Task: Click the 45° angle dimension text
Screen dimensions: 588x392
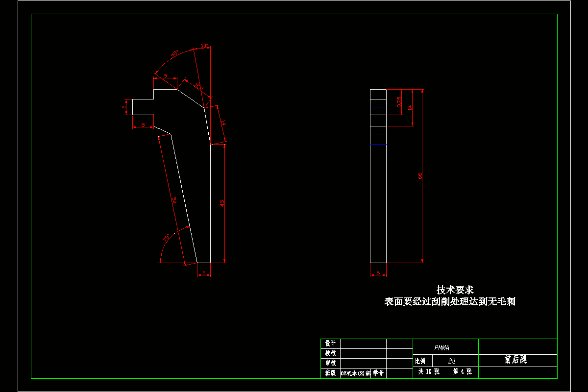Action: pos(175,53)
